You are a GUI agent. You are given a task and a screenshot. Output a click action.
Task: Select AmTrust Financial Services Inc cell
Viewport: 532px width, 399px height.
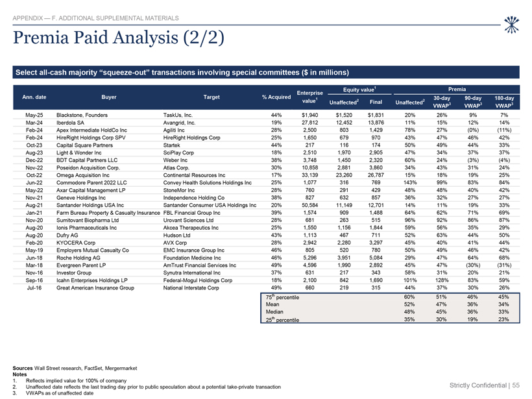tap(200, 265)
